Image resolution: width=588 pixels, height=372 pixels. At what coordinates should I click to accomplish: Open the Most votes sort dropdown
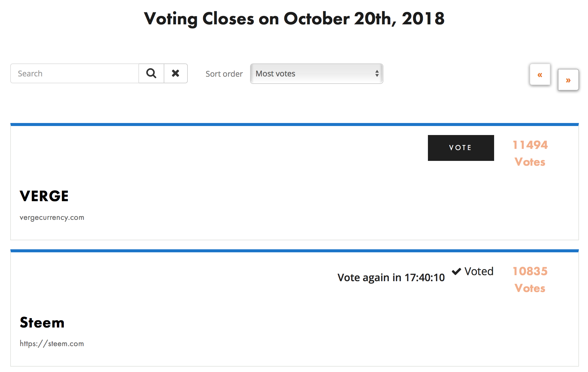[316, 74]
